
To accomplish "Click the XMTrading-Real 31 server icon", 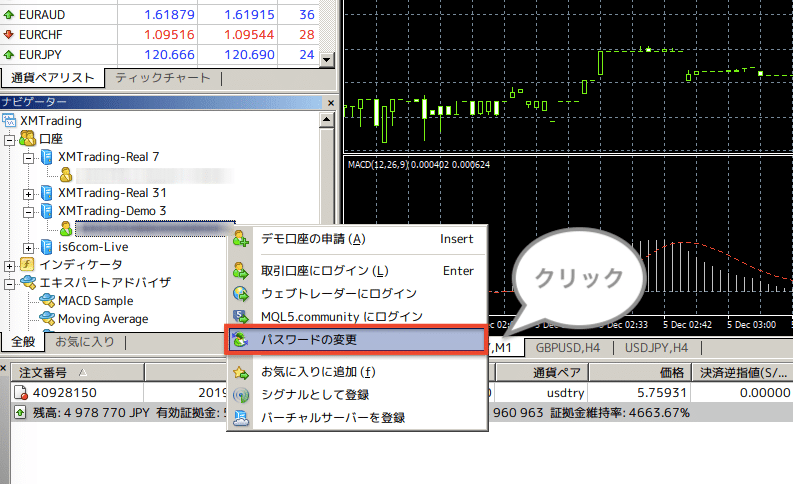I will (47, 193).
